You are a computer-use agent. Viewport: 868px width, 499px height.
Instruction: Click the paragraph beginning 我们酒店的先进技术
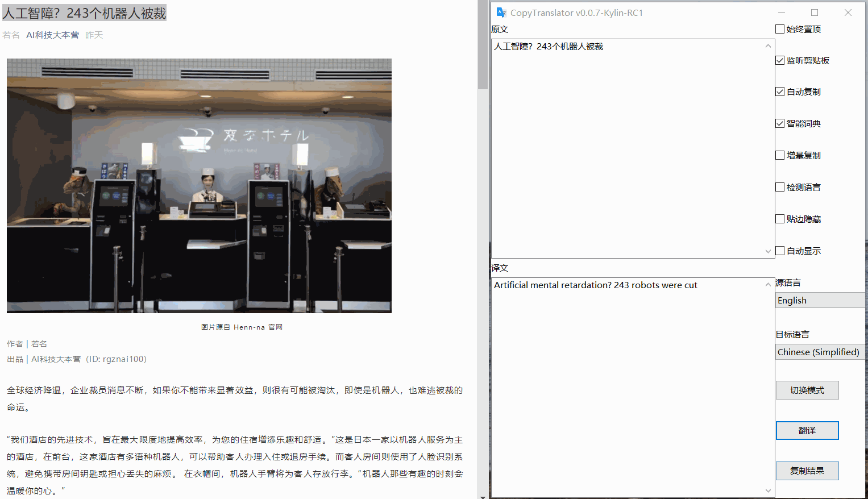click(235, 465)
